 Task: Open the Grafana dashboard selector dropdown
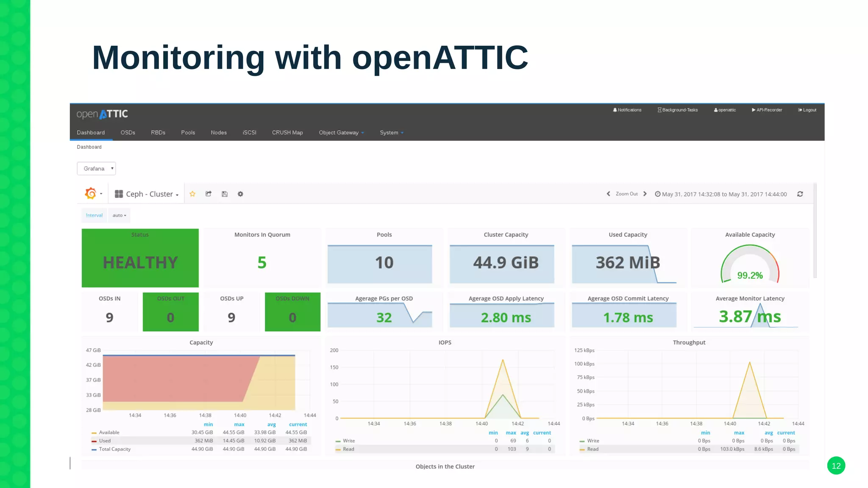click(x=96, y=169)
